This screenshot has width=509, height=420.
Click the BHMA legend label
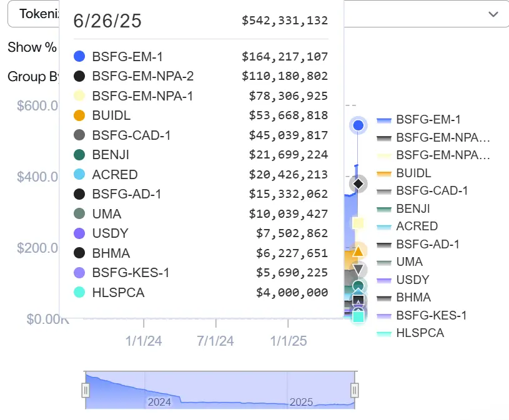(x=413, y=298)
